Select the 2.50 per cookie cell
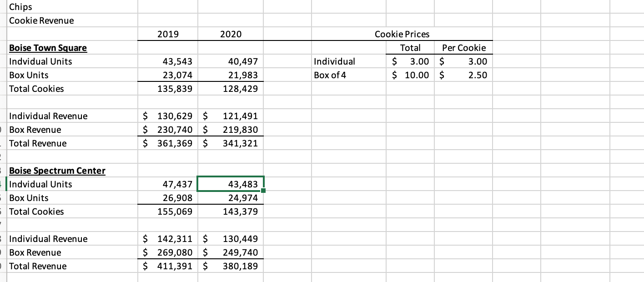644x282 pixels. coord(463,75)
